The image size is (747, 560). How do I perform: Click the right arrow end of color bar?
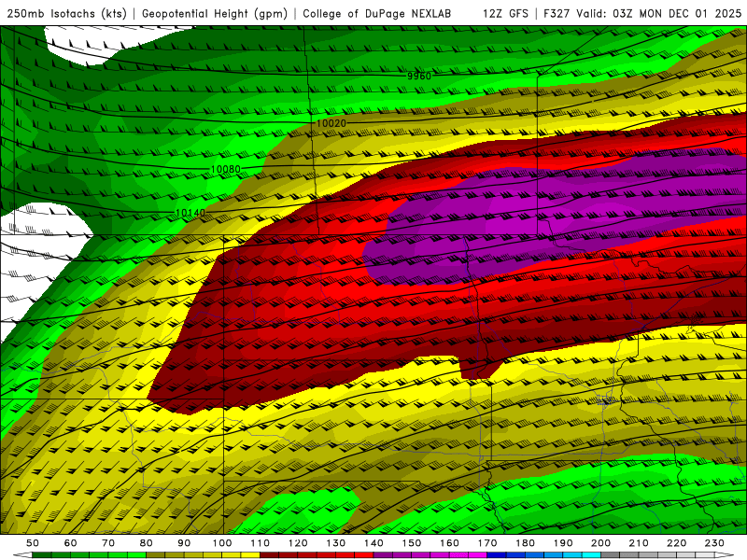(725, 555)
